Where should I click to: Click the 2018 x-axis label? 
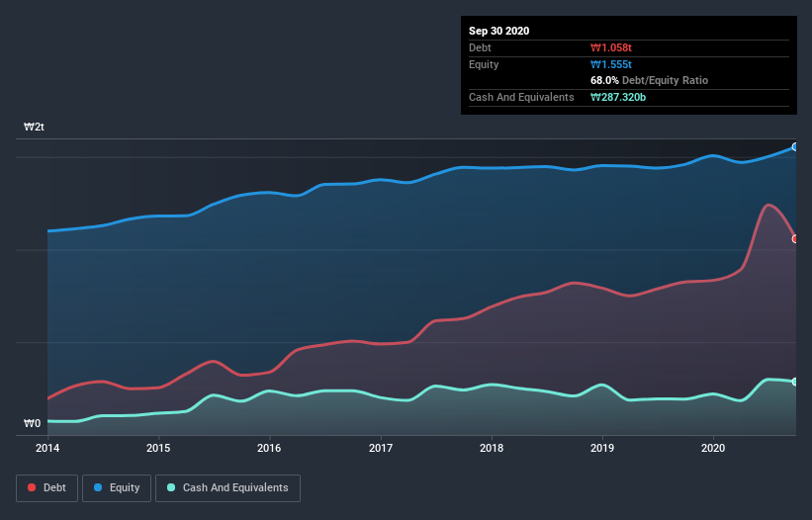[492, 448]
